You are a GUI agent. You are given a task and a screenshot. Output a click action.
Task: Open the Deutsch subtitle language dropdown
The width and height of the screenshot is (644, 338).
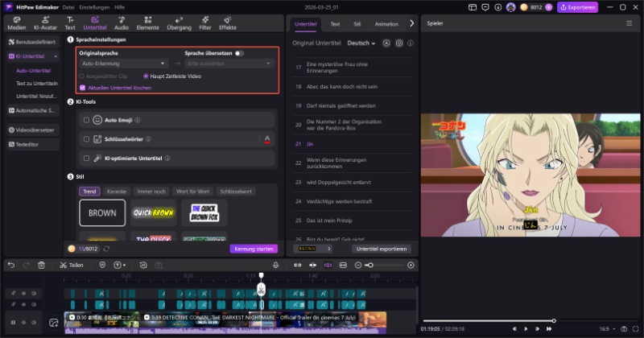361,43
